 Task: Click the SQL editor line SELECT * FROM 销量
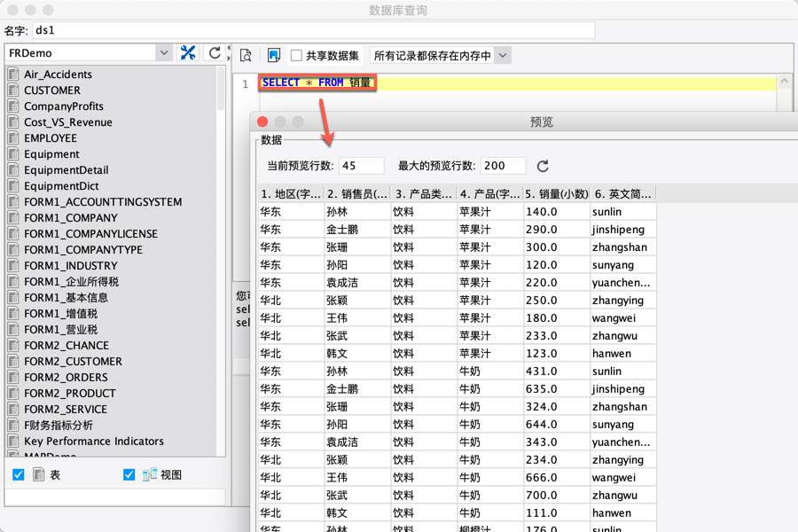click(x=317, y=82)
